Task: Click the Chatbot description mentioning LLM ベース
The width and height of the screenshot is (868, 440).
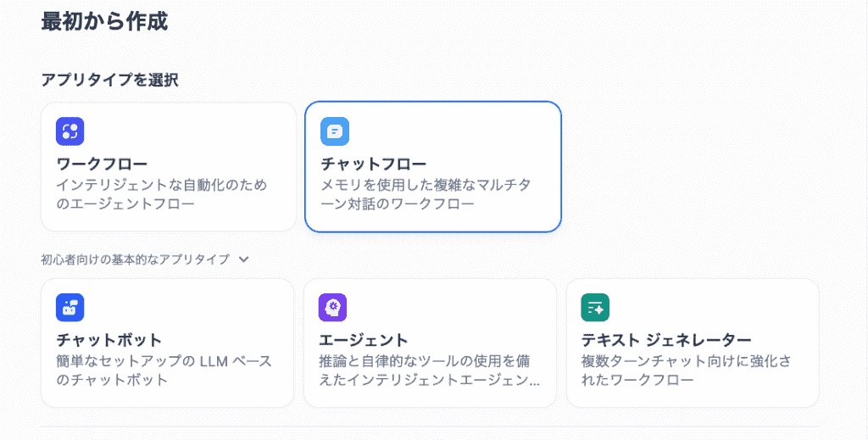Action: click(x=164, y=370)
